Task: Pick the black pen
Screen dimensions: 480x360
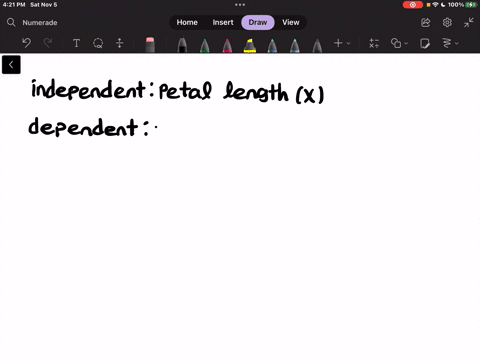Action: point(182,45)
